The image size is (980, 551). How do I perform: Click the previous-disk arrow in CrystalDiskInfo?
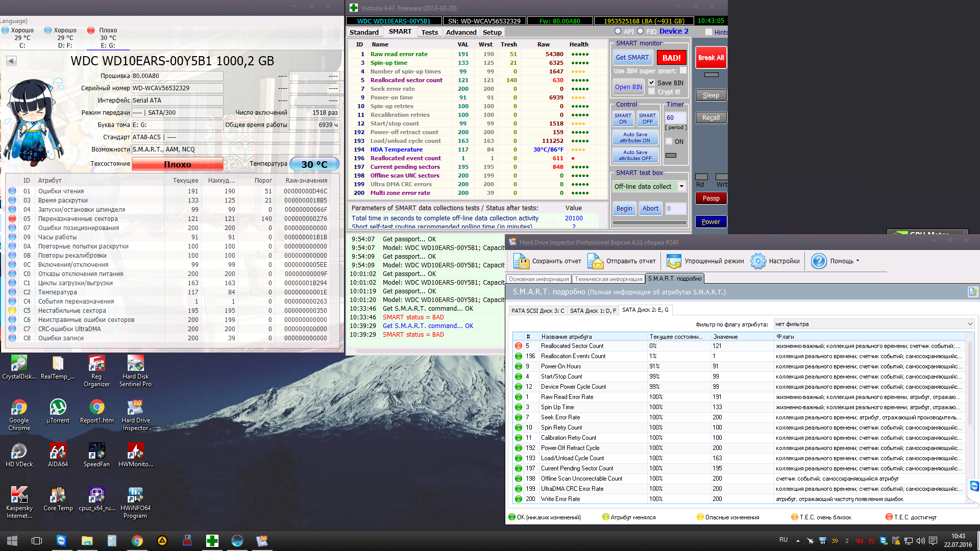coord(11,61)
